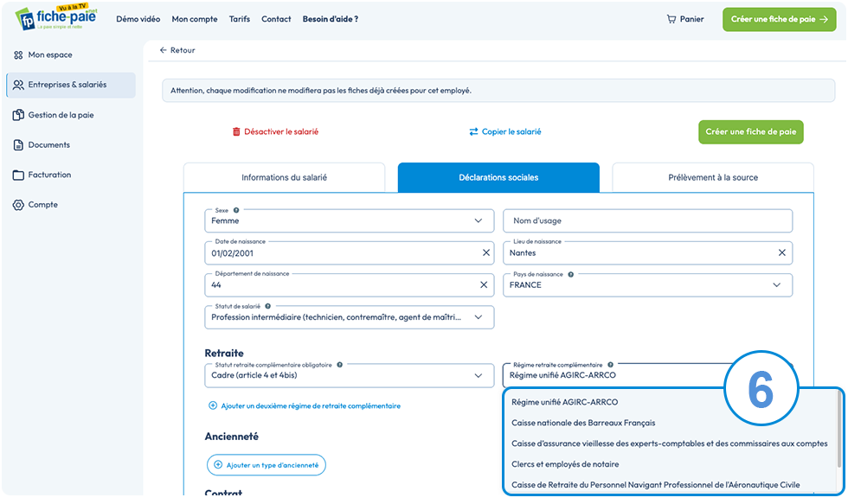Click the Retour back arrow icon
This screenshot has width=848, height=504.
163,50
